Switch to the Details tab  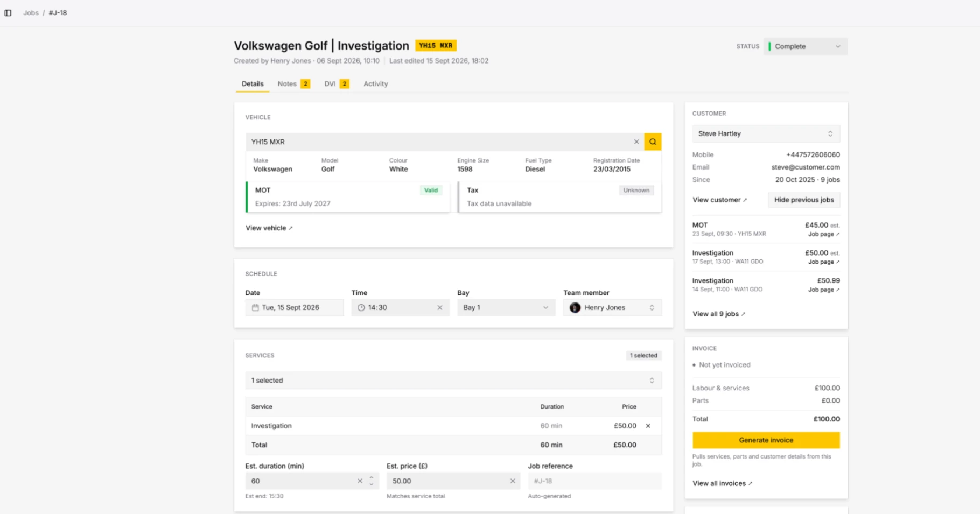(x=253, y=84)
